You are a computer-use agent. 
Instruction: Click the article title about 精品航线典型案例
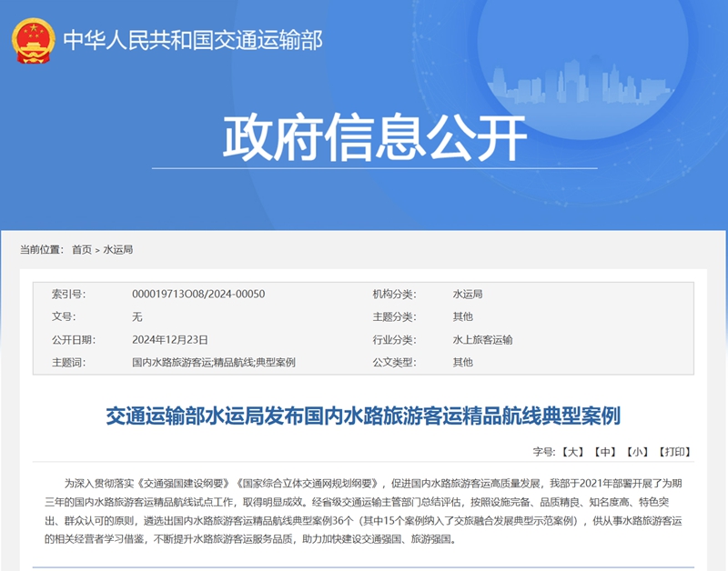[x=363, y=416]
